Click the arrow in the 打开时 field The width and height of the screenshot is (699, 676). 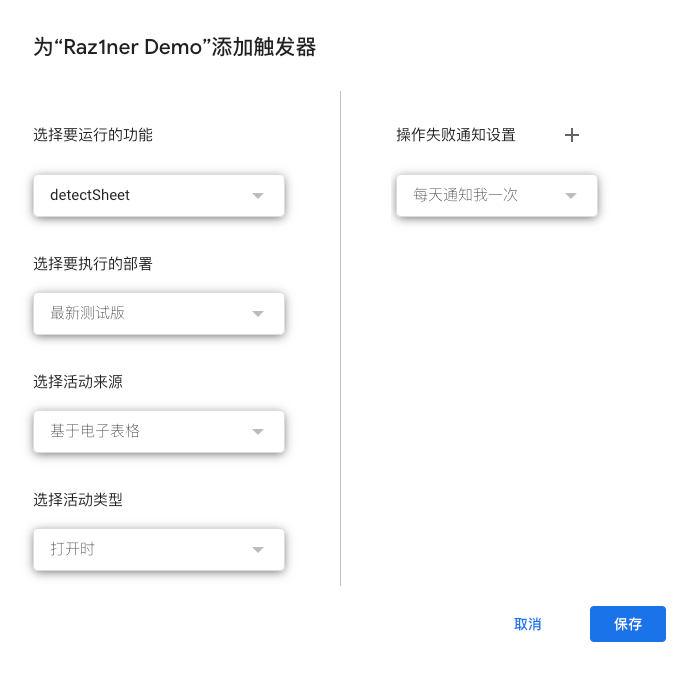(x=258, y=549)
